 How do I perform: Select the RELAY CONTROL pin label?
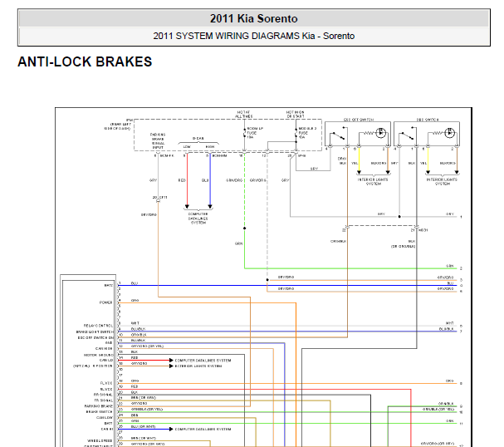(98, 326)
